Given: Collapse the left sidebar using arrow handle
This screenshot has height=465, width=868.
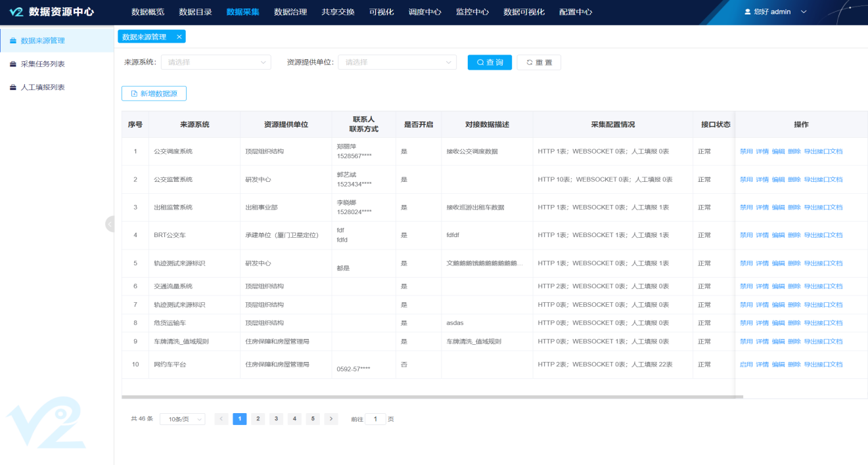Looking at the screenshot, I should 110,224.
